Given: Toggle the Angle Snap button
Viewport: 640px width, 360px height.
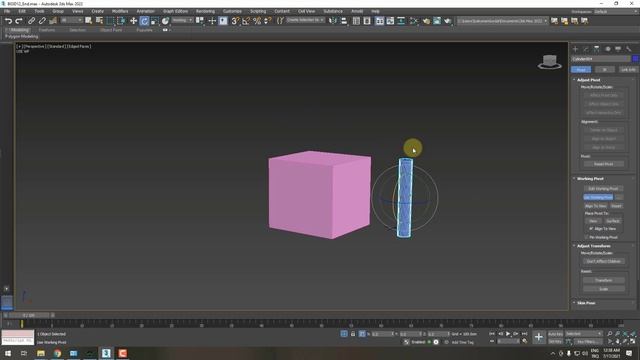Looking at the screenshot, I should pyautogui.click(x=246, y=21).
